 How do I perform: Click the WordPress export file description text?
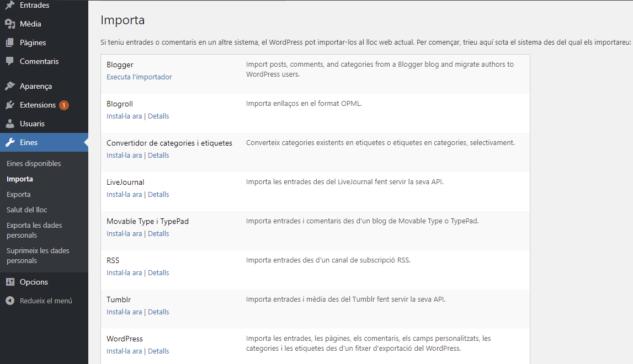[369, 344]
